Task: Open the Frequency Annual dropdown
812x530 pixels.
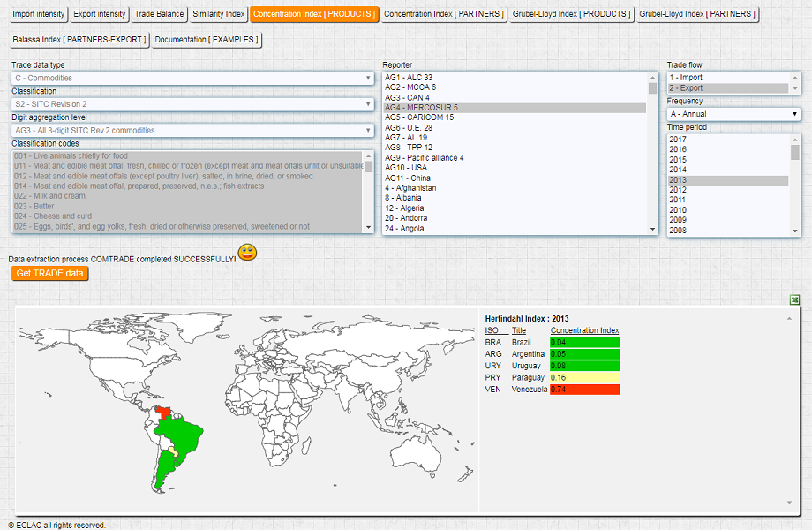Action: pyautogui.click(x=733, y=114)
